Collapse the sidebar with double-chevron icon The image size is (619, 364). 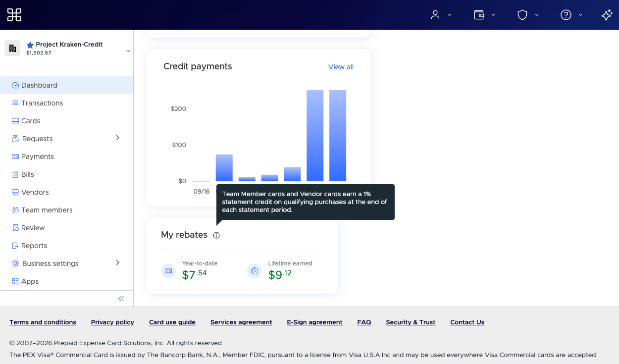point(121,299)
